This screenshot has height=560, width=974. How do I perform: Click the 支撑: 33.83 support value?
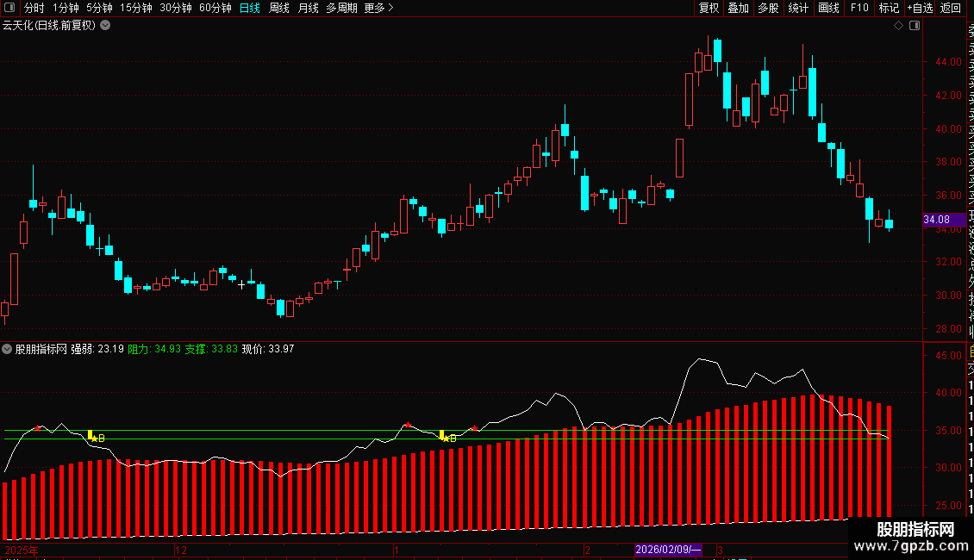pyautogui.click(x=211, y=349)
